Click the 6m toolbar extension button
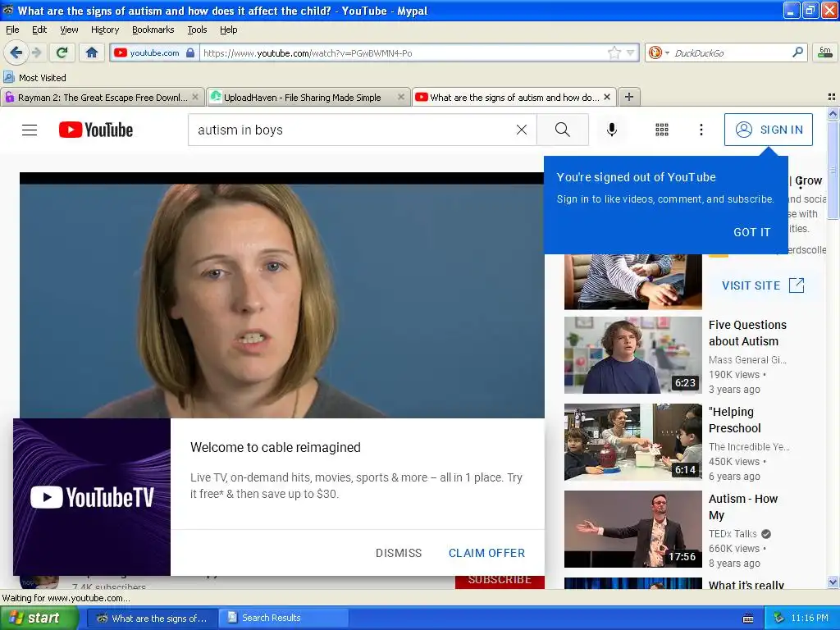Viewport: 840px width, 630px height. [825, 52]
